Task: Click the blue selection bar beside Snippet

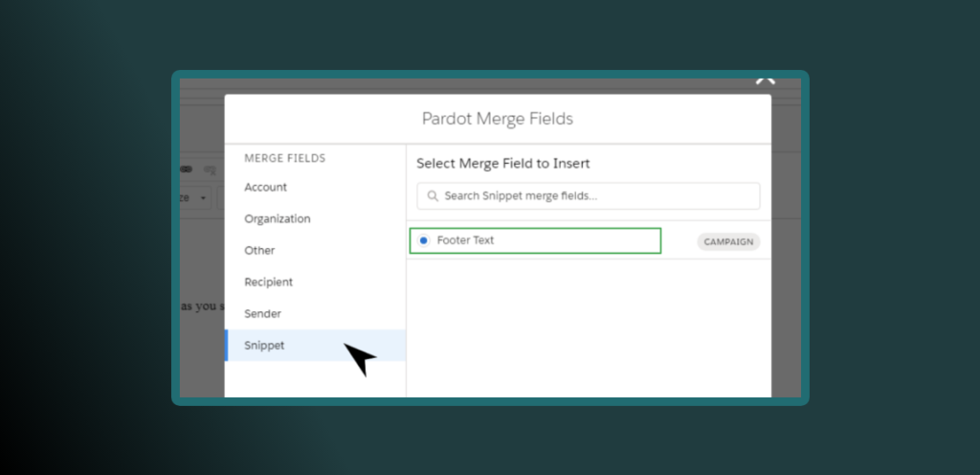Action: [x=226, y=346]
